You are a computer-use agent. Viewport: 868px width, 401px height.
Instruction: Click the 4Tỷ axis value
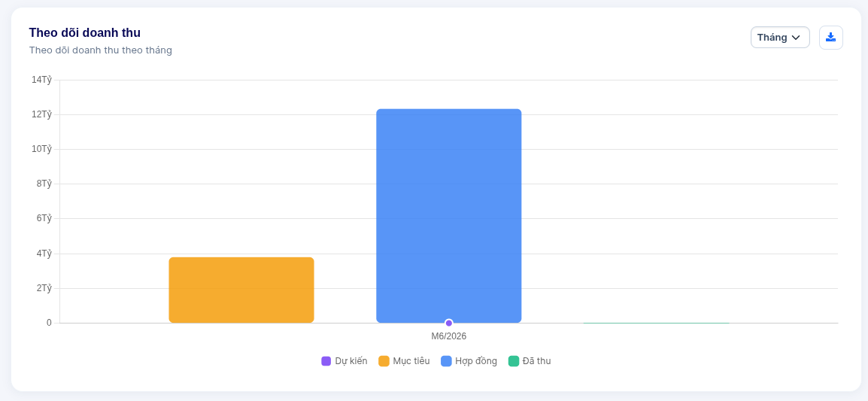click(x=44, y=254)
